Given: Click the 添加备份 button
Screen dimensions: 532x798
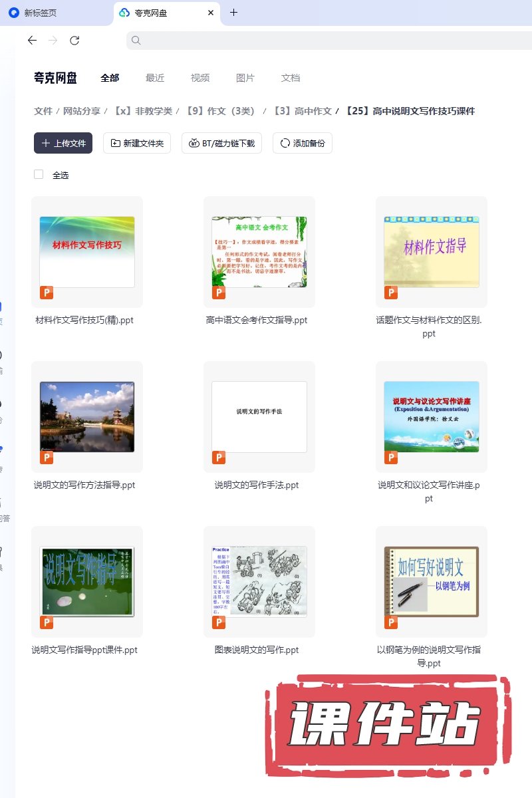Looking at the screenshot, I should click(x=303, y=143).
